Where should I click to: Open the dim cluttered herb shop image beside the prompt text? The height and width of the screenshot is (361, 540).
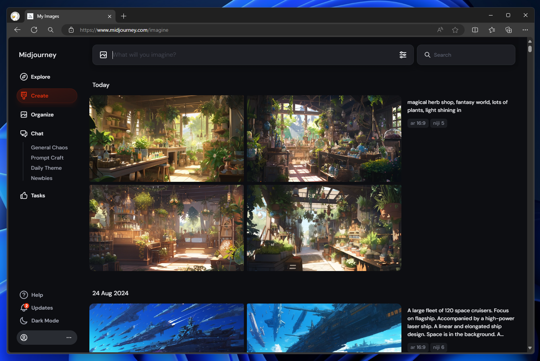coord(324,138)
